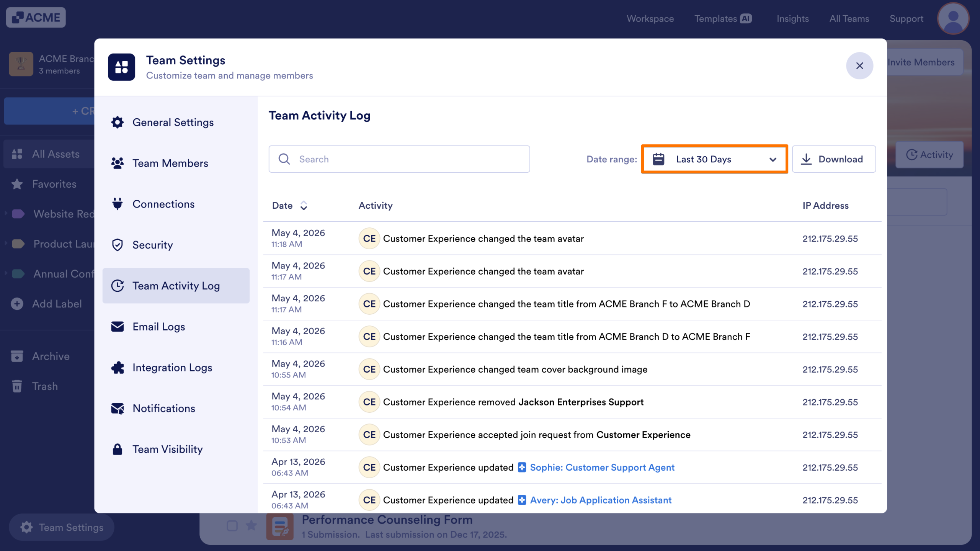This screenshot has width=980, height=551.
Task: Click the Integration Logs puzzle icon
Action: click(118, 368)
